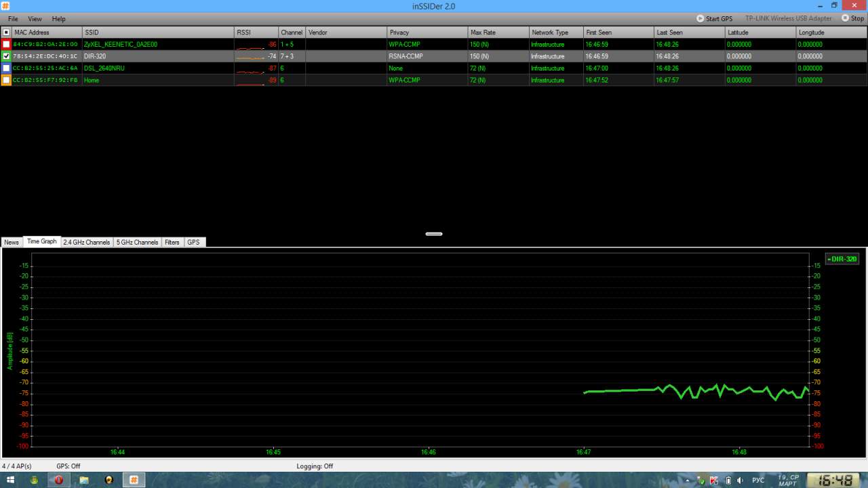Image resolution: width=868 pixels, height=488 pixels.
Task: Click the volume speaker tray icon
Action: pyautogui.click(x=739, y=480)
